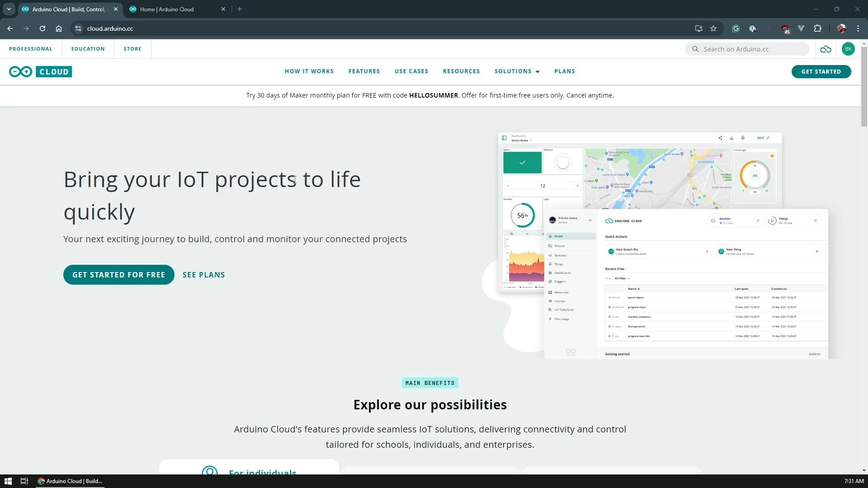Open the tab search dropdown arrow

pyautogui.click(x=9, y=9)
